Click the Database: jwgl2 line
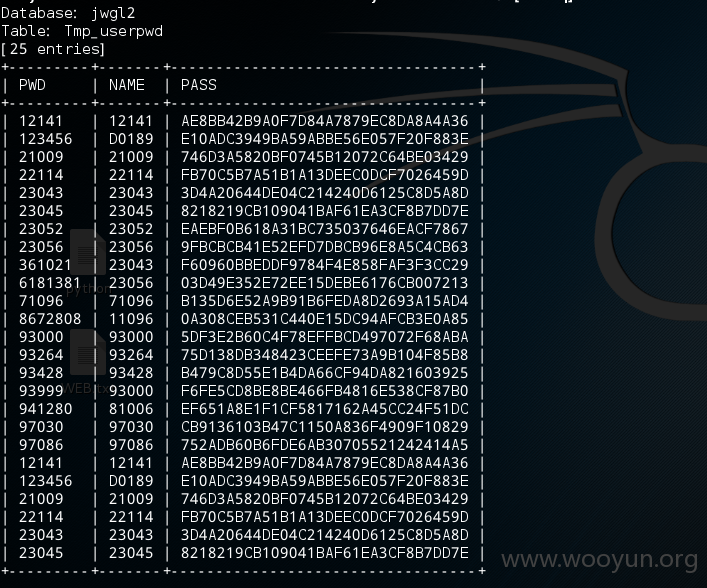Image resolution: width=707 pixels, height=588 pixels. pyautogui.click(x=68, y=13)
